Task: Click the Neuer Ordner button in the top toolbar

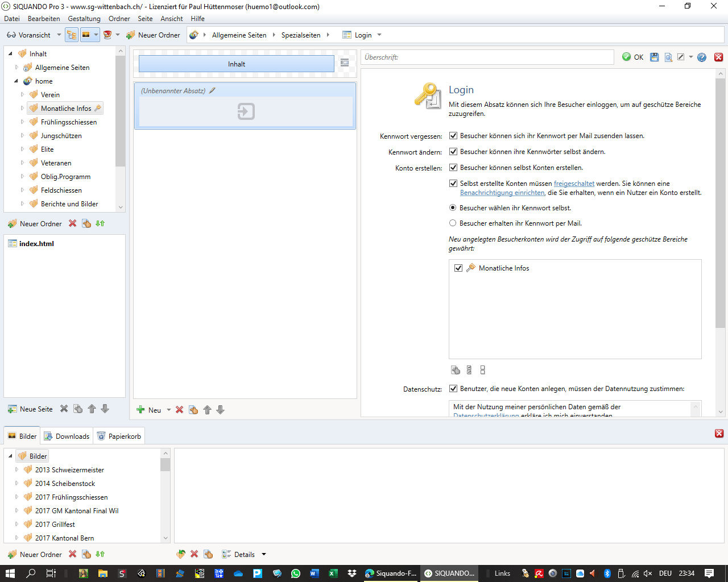Action: pos(153,35)
